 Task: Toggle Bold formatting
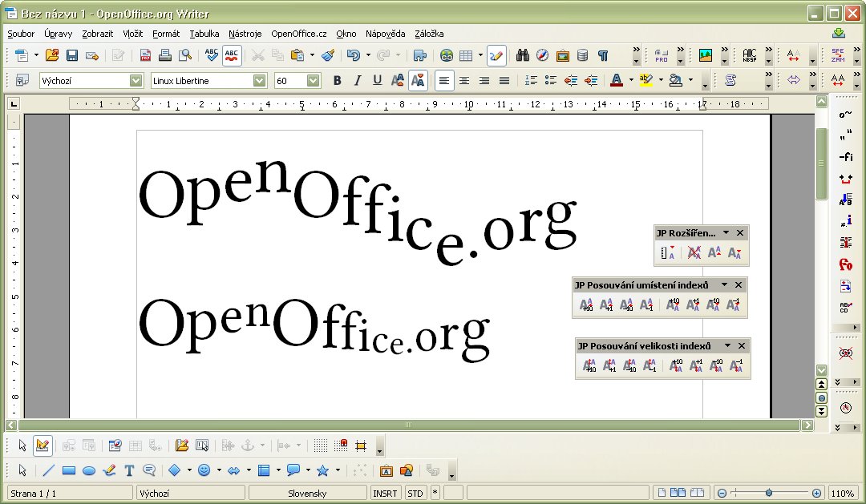tap(337, 81)
